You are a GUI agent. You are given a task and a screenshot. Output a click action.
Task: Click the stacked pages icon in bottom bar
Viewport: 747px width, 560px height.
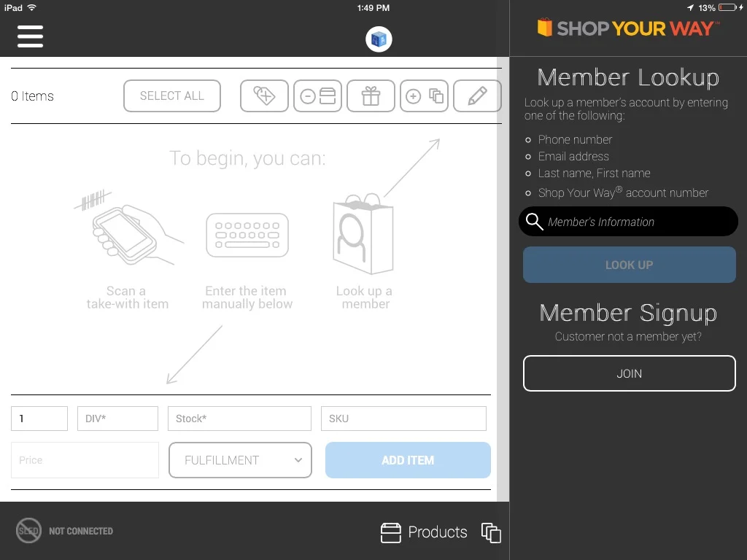pos(491,532)
